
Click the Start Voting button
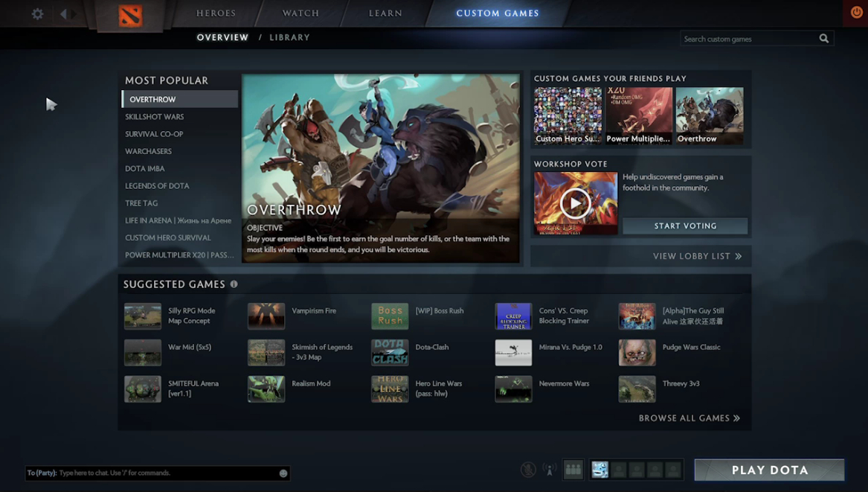point(685,226)
